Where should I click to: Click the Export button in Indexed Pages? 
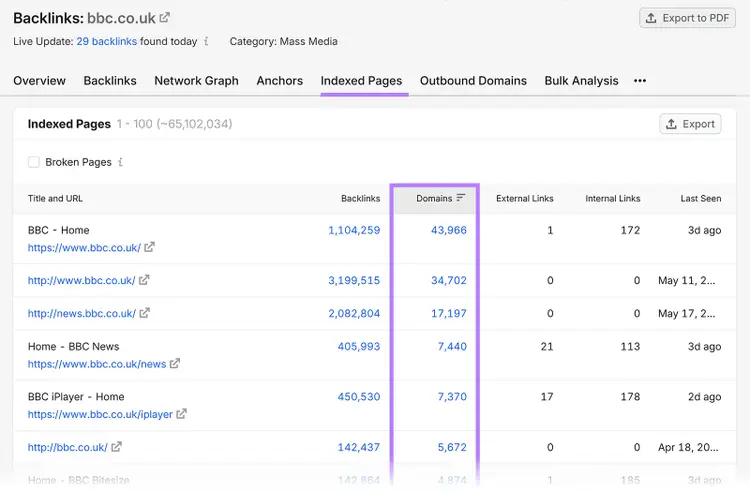click(690, 124)
